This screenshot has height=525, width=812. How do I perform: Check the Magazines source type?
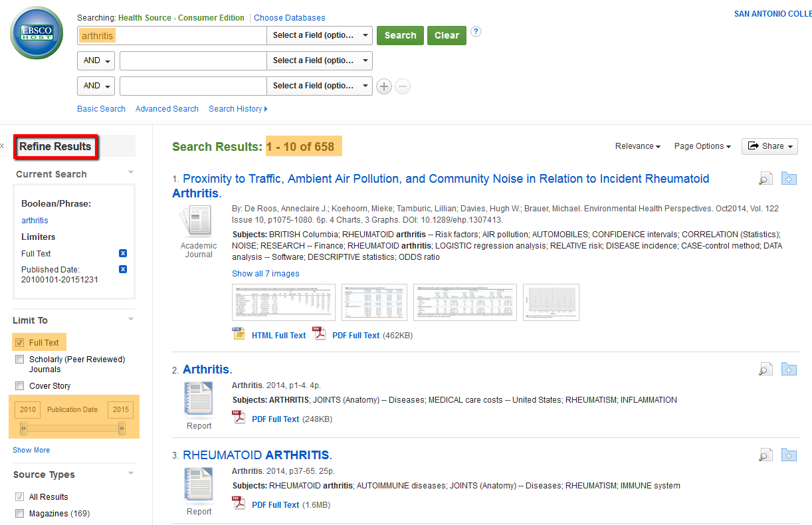pos(19,514)
